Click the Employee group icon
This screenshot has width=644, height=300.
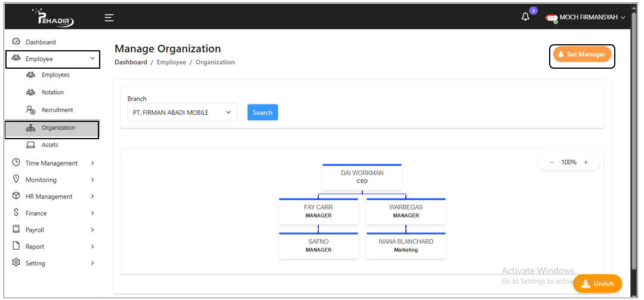[x=16, y=59]
